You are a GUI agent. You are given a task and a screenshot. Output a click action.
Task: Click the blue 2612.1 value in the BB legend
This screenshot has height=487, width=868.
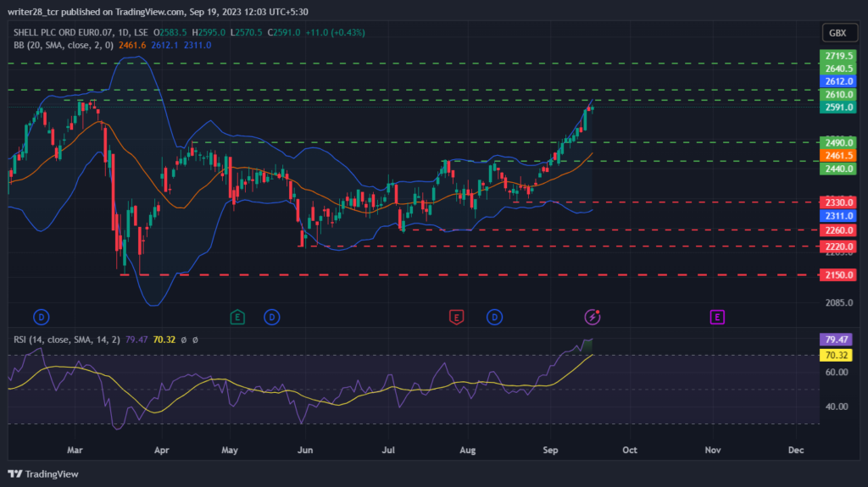coord(165,46)
